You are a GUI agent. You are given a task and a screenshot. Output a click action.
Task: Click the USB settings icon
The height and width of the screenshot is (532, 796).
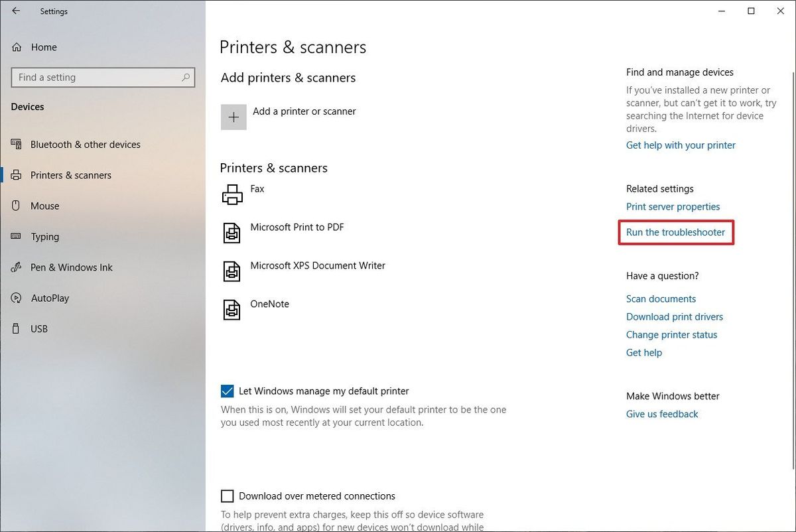16,328
